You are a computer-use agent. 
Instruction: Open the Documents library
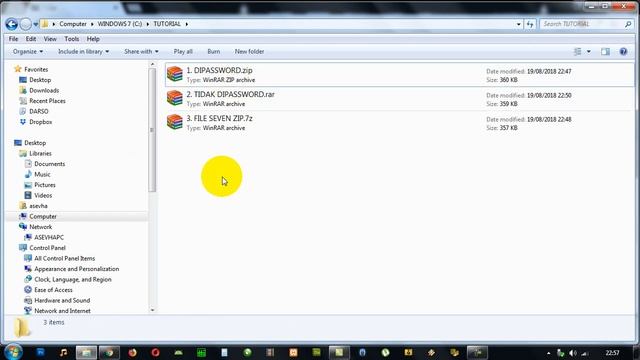point(49,164)
